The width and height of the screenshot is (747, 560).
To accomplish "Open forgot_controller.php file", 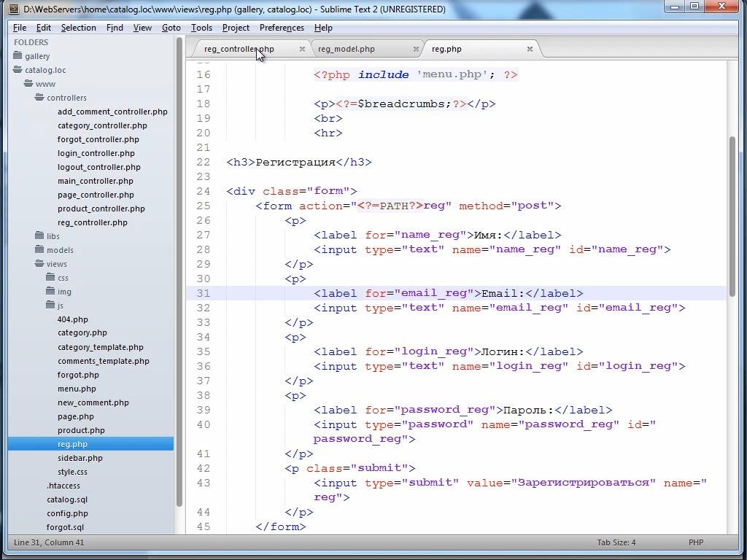I will point(98,139).
